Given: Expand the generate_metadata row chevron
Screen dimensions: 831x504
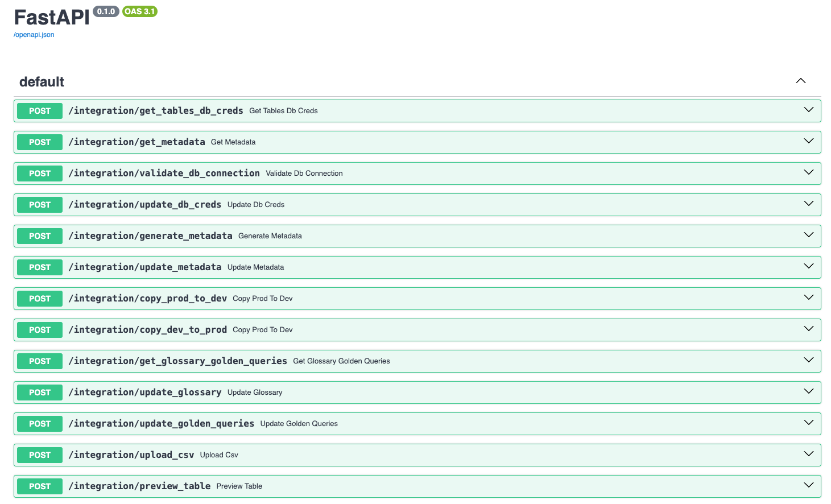Looking at the screenshot, I should [808, 235].
